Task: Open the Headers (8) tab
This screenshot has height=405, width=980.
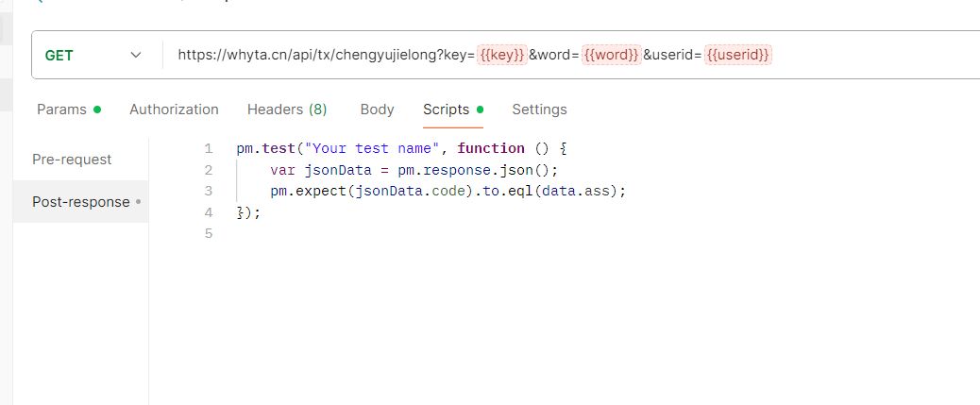Action: pyautogui.click(x=287, y=110)
